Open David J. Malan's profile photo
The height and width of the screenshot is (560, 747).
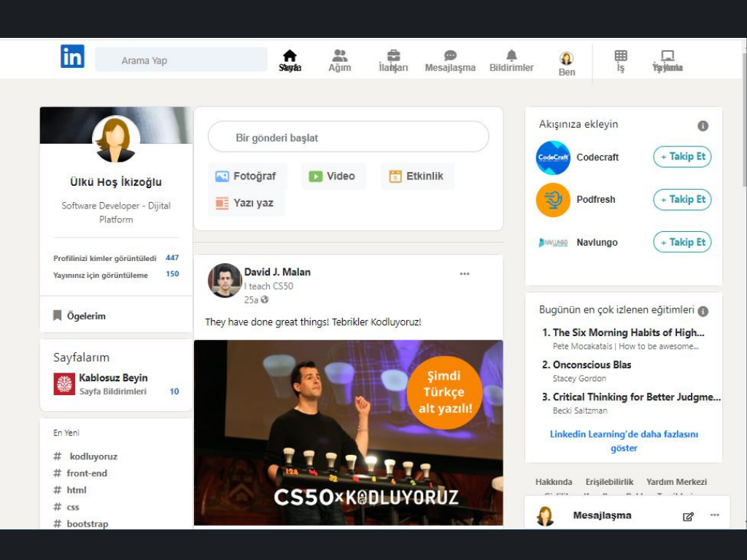coord(225,281)
